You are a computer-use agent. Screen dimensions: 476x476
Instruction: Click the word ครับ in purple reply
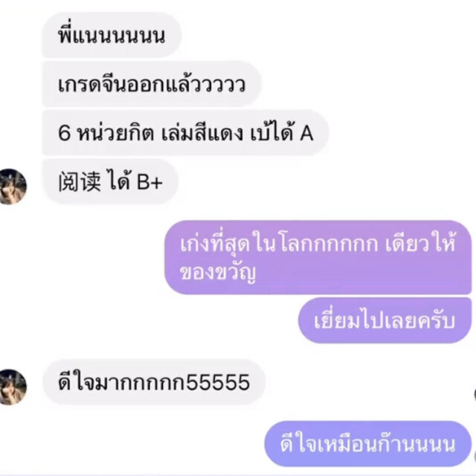pos(437,321)
